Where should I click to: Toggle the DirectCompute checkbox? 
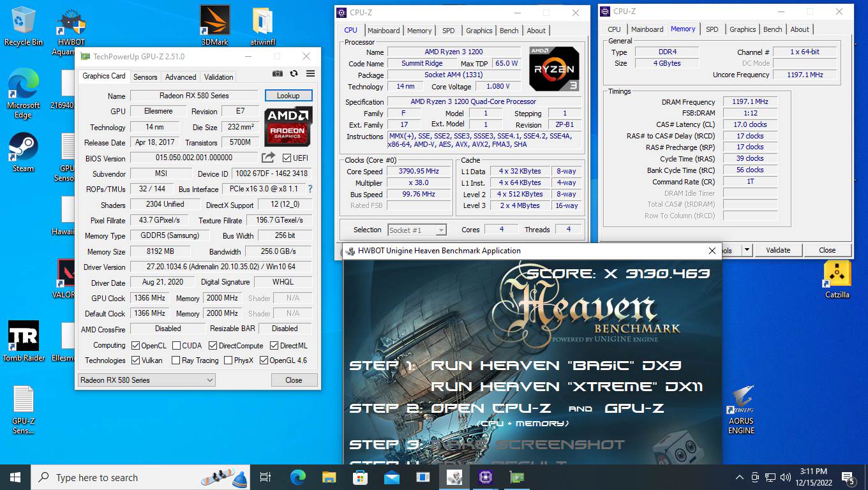[213, 345]
